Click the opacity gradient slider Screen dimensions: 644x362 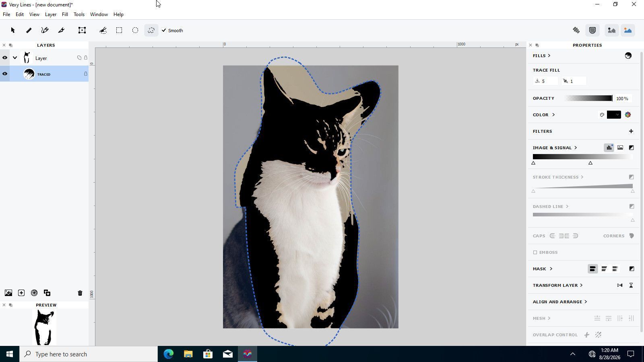[588, 98]
